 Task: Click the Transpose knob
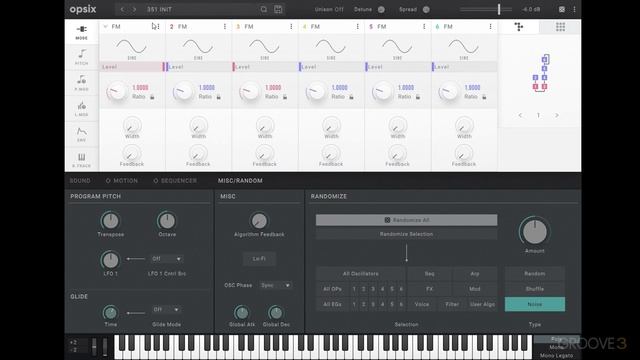coord(110,221)
